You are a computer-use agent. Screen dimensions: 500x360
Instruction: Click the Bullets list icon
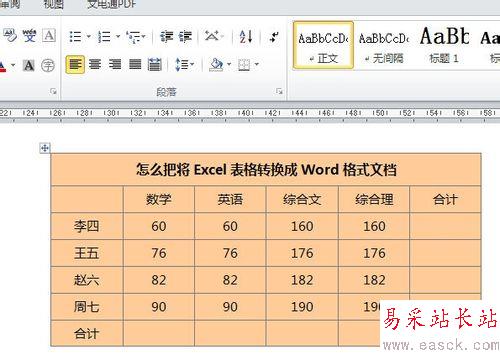point(75,36)
